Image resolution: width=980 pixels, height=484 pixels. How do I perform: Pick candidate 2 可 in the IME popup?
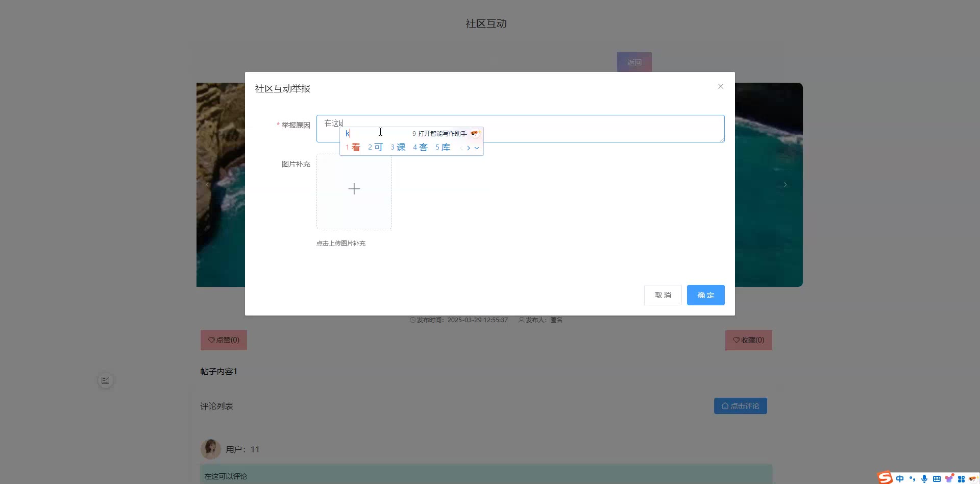pyautogui.click(x=375, y=148)
